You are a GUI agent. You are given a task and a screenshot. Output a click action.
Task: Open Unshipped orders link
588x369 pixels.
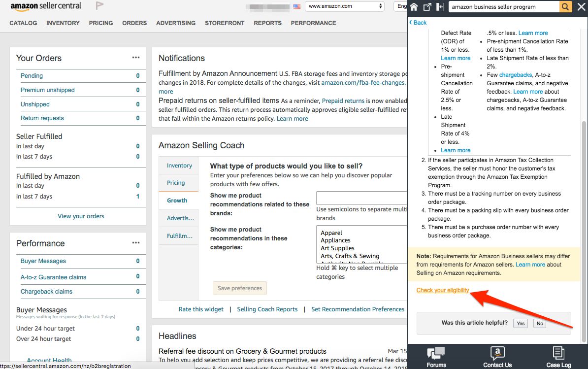(35, 104)
